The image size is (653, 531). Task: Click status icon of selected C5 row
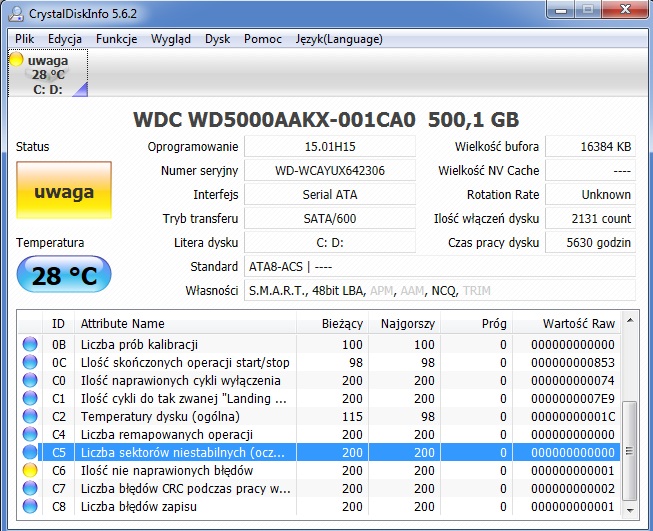(30, 452)
